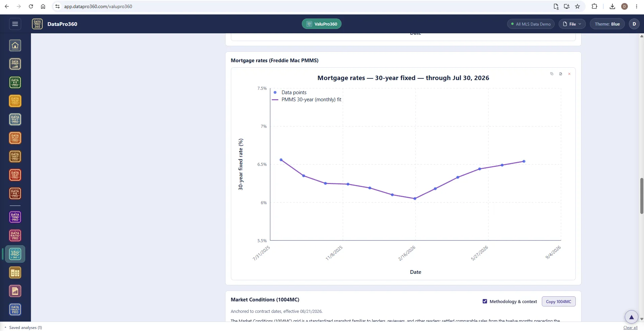The width and height of the screenshot is (644, 331).
Task: Click the 7.5% y-axis label
Action: (262, 88)
